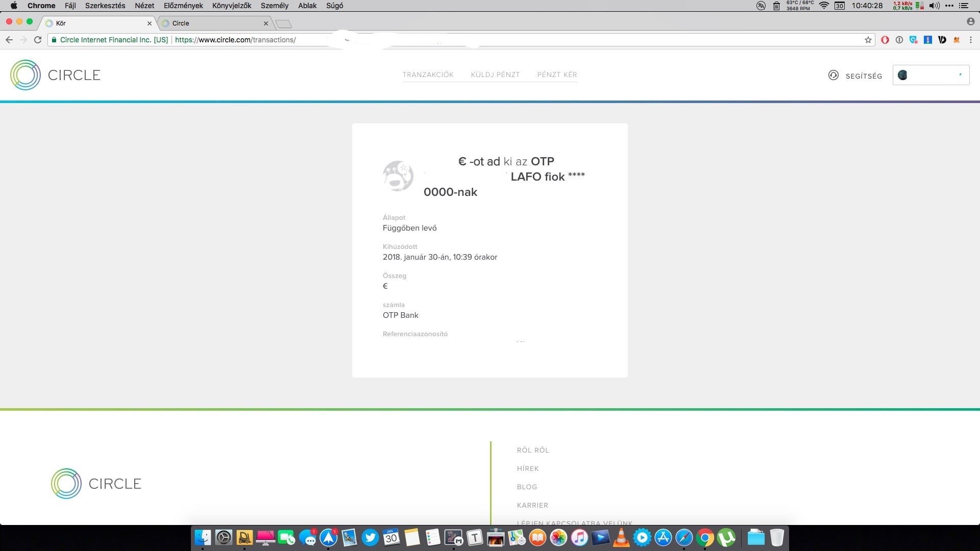Image resolution: width=980 pixels, height=551 pixels.
Task: Open the TRANZAKCIÓK navigation link
Action: tap(428, 74)
